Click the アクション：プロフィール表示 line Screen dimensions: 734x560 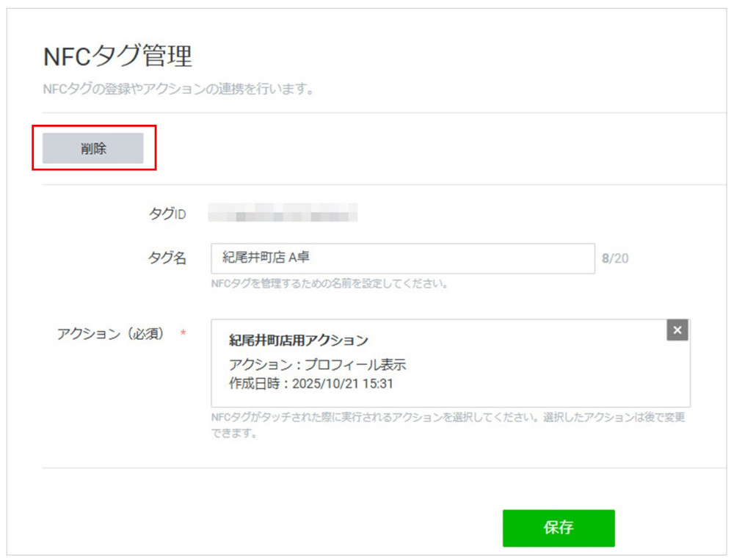point(317,365)
